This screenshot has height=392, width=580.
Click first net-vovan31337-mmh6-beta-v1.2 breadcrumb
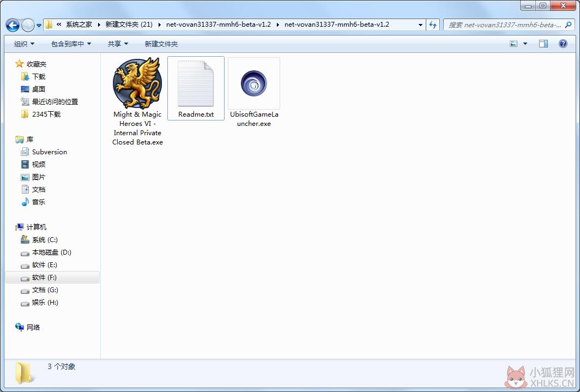(x=218, y=25)
